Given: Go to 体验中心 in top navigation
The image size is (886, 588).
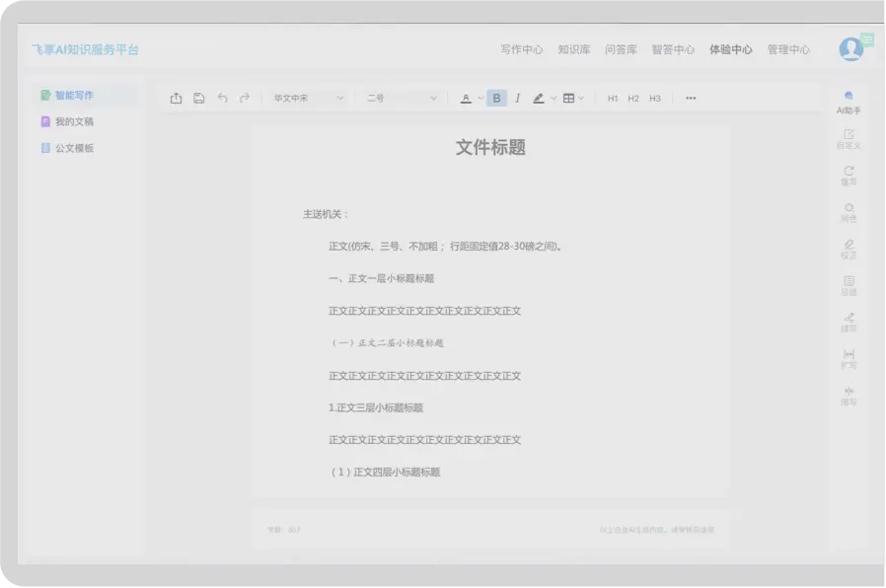Looking at the screenshot, I should coord(731,49).
